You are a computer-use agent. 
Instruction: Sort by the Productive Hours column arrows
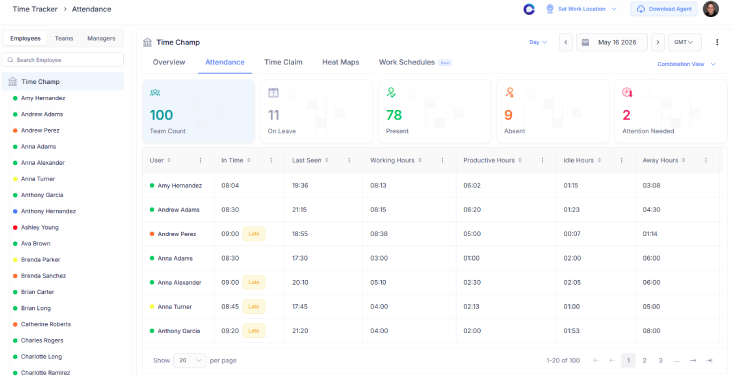tap(521, 160)
